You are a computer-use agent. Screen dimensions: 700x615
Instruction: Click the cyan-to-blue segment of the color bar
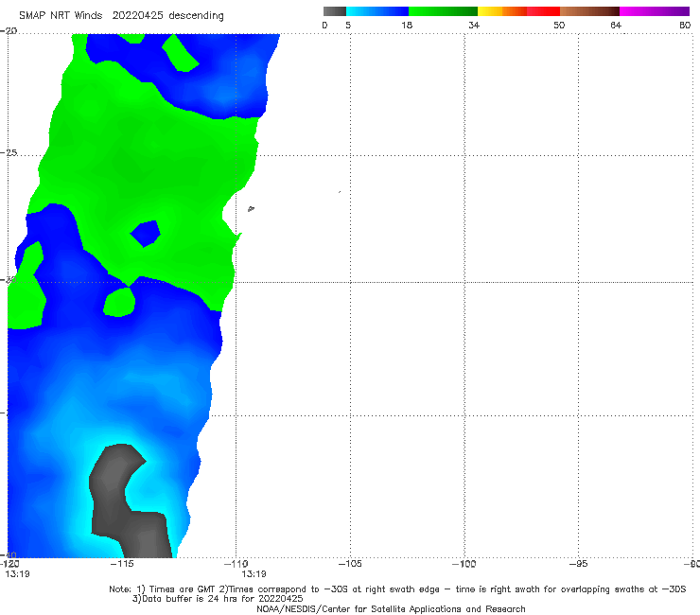377,11
